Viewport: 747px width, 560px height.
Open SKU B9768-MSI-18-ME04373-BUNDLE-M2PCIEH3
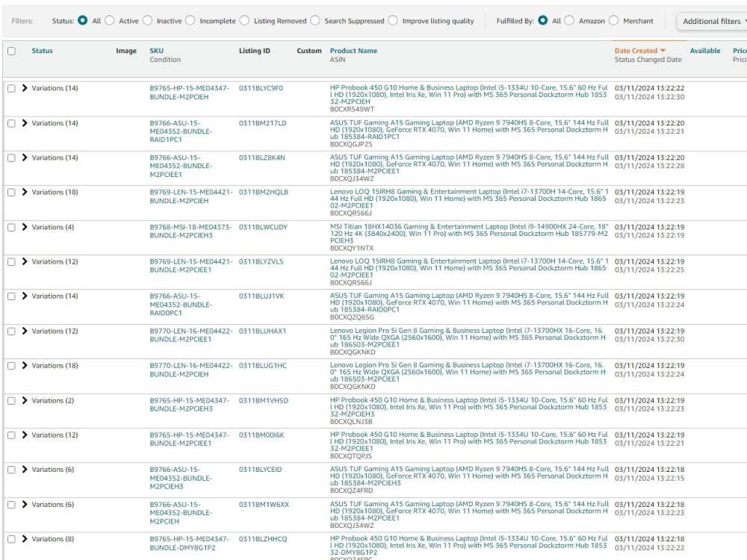pos(190,231)
